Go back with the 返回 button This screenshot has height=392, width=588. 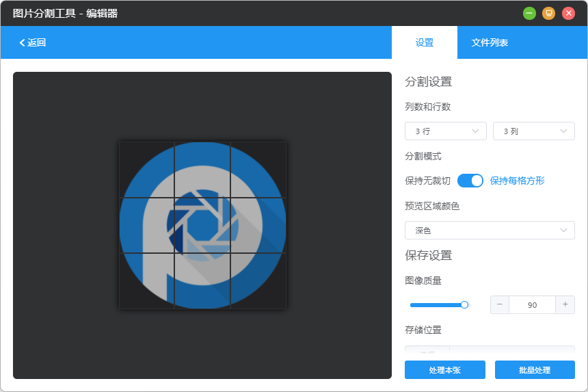pyautogui.click(x=33, y=42)
